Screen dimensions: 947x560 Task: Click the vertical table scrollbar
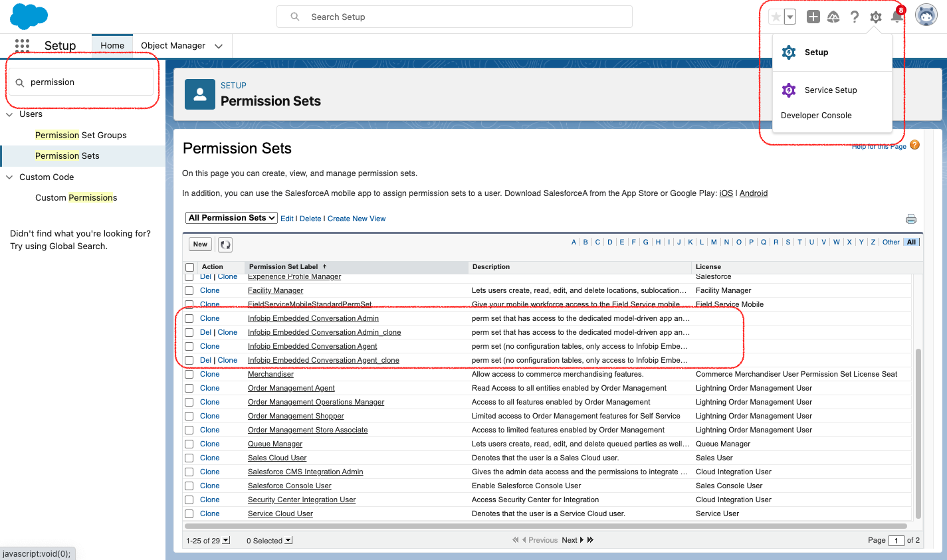click(x=918, y=433)
